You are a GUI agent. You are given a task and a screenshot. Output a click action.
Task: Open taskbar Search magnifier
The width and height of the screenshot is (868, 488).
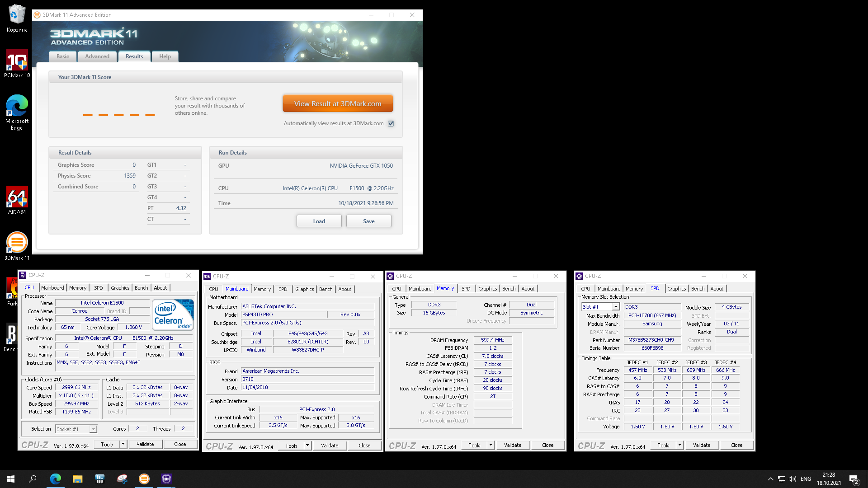coord(33,479)
